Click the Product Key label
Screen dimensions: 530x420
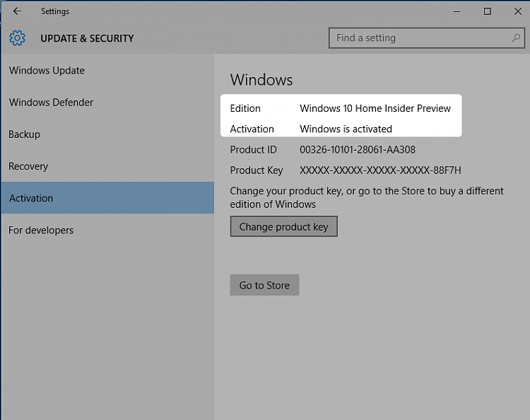(x=257, y=170)
